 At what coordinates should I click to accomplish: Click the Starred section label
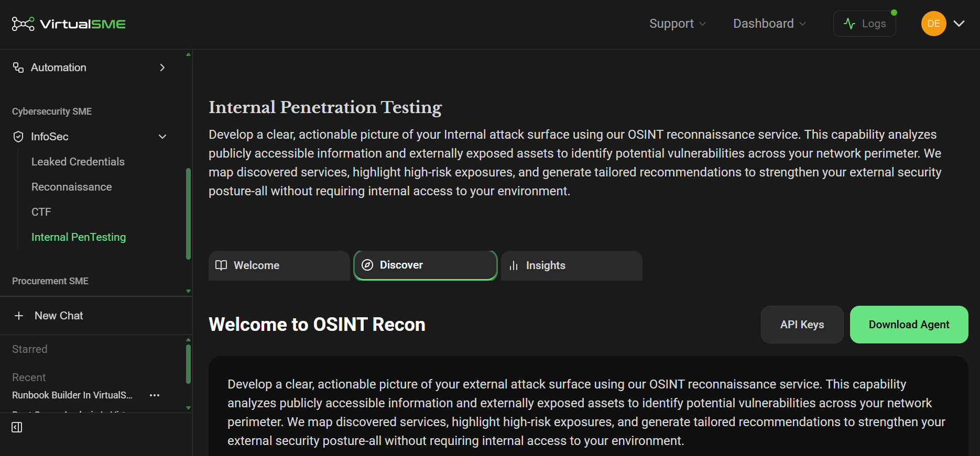click(x=30, y=349)
